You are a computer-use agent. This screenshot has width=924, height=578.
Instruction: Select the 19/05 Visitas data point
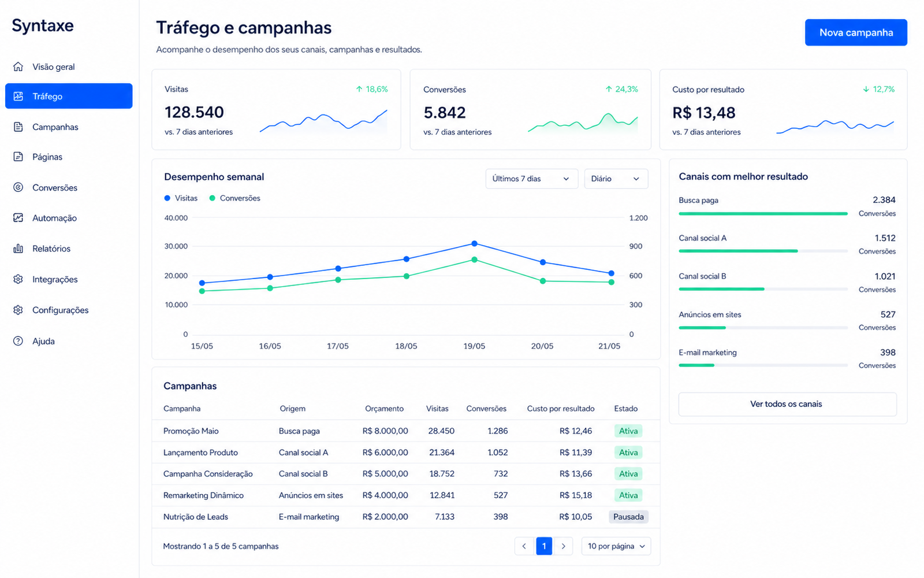coord(474,243)
